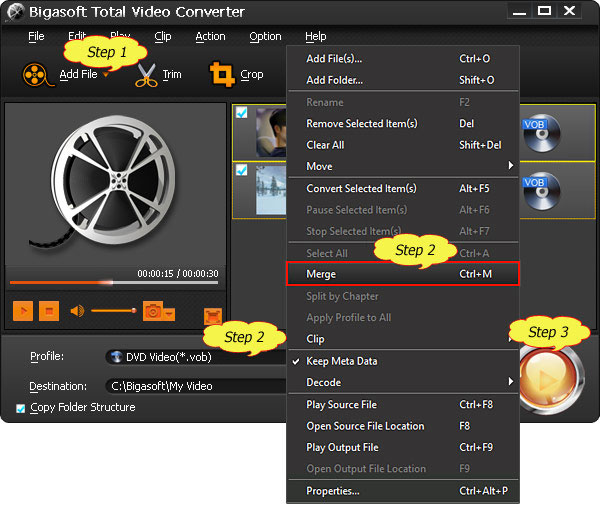The width and height of the screenshot is (600, 523).
Task: Open the Action menu
Action: click(210, 36)
